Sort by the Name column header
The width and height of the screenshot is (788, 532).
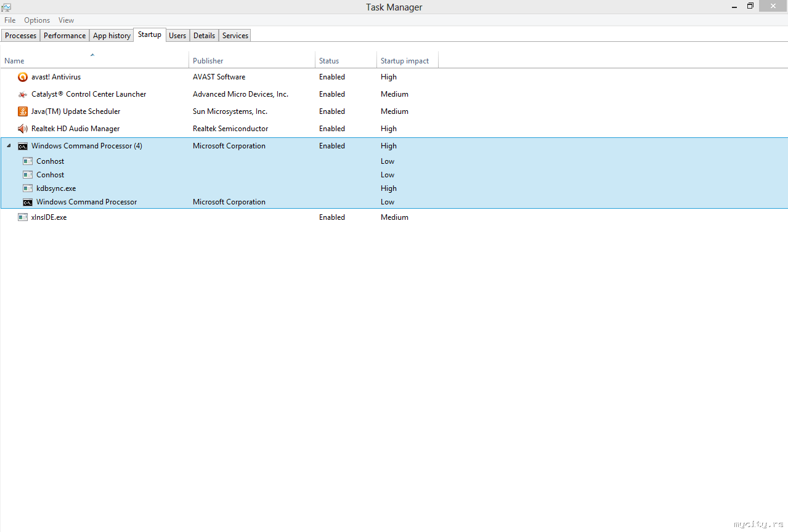(x=94, y=60)
